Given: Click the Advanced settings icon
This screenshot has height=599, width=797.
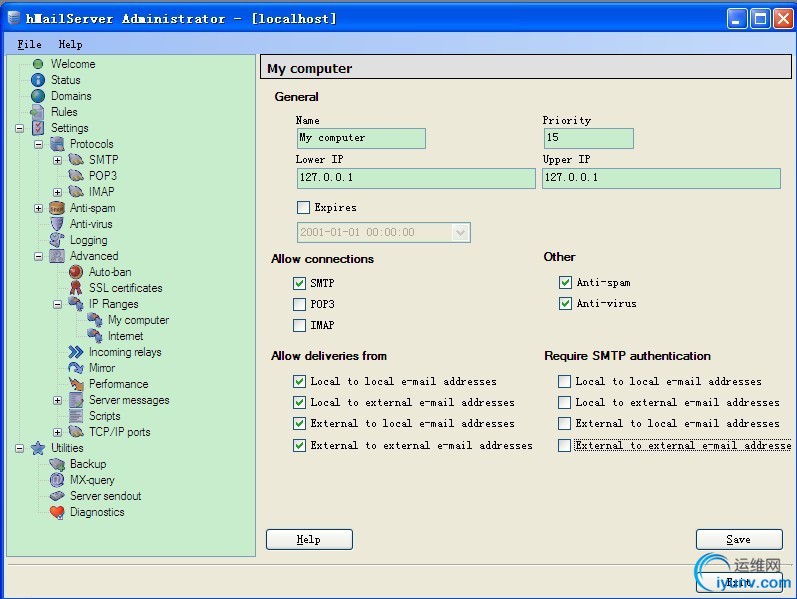Looking at the screenshot, I should point(57,256).
